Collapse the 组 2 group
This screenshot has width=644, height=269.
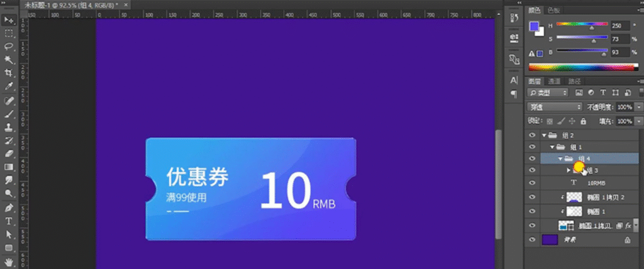(x=544, y=135)
